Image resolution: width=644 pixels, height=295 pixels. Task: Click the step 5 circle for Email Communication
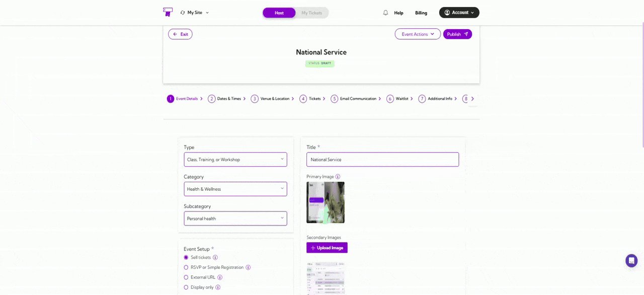(335, 99)
